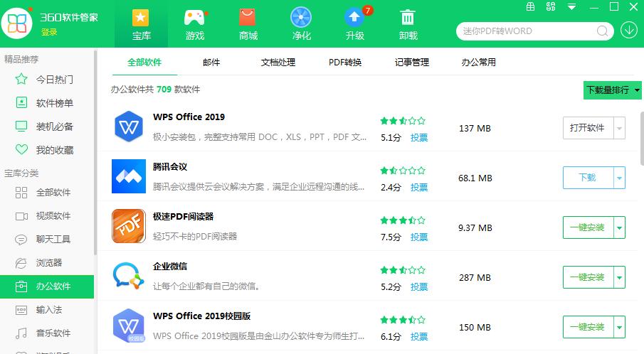Click WPS Office 2019 star rating

(x=403, y=121)
